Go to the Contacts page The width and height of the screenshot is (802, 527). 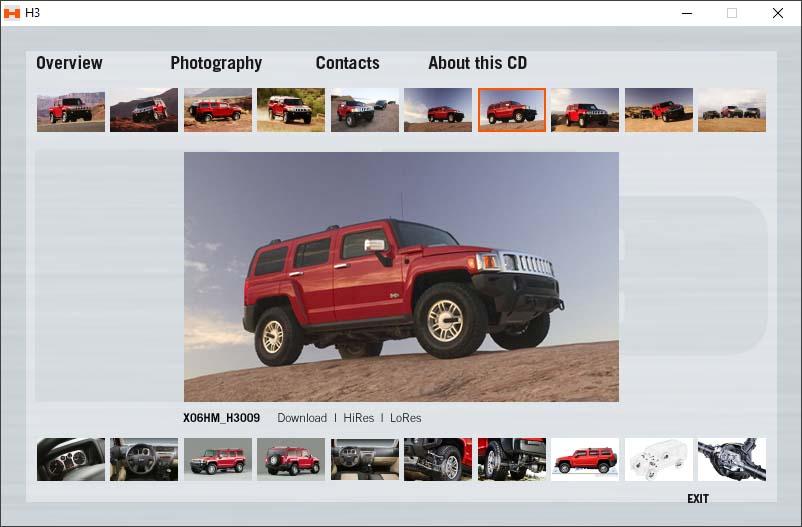(x=347, y=63)
